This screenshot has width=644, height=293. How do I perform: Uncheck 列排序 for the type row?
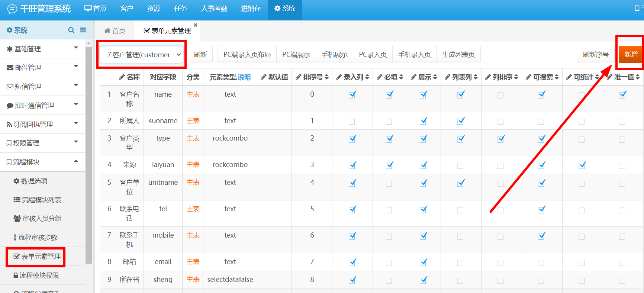click(501, 139)
